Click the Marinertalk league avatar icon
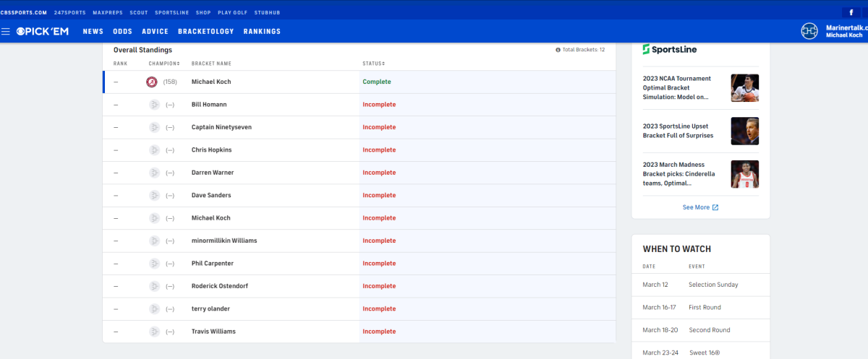 pos(809,31)
